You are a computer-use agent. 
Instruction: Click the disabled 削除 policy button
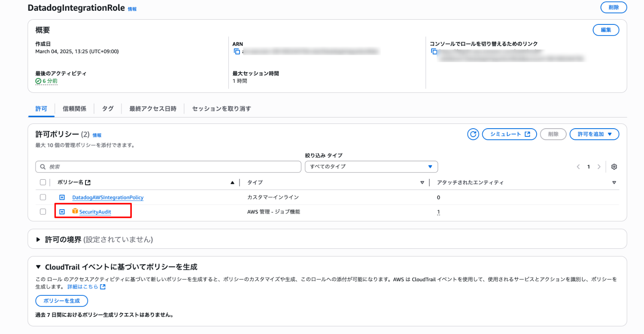(553, 134)
